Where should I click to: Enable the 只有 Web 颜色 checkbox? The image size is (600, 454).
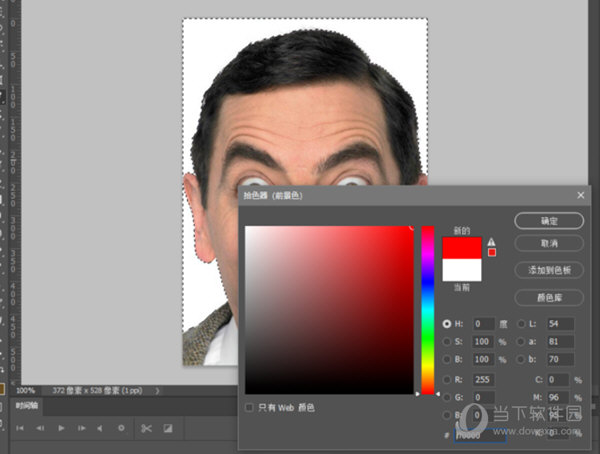coord(250,408)
